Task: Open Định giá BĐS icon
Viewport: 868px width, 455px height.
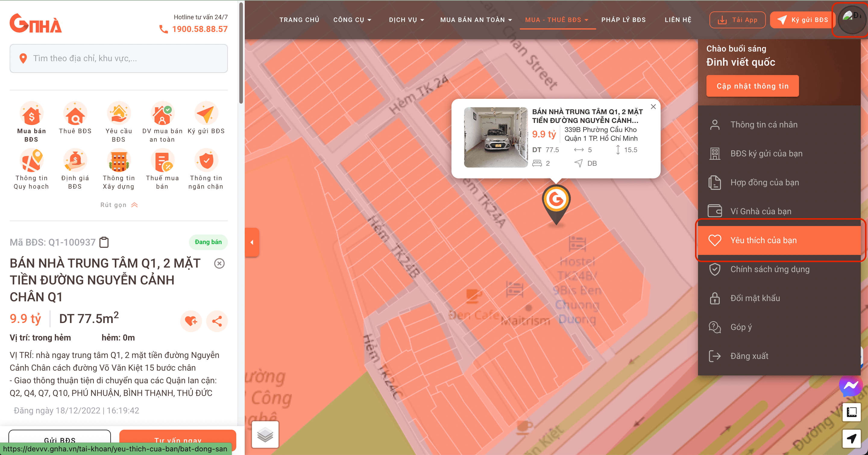Action: tap(75, 161)
